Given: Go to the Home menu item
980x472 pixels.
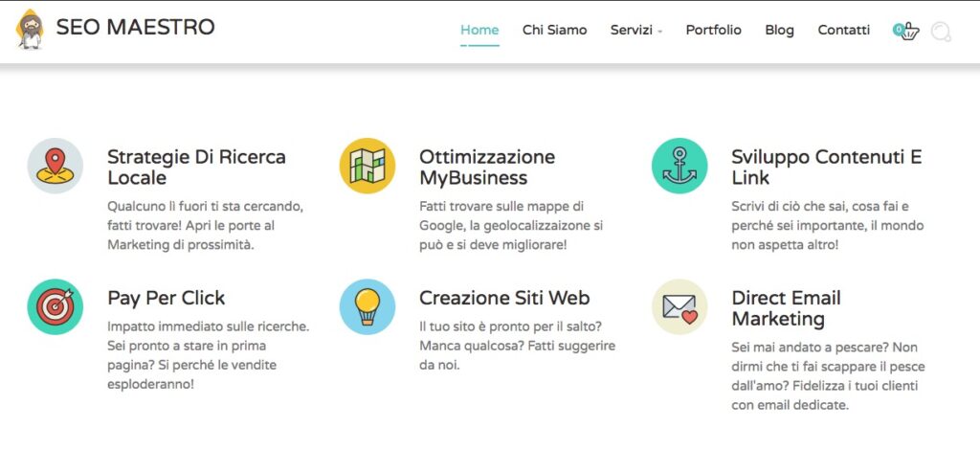Looking at the screenshot, I should pyautogui.click(x=479, y=31).
